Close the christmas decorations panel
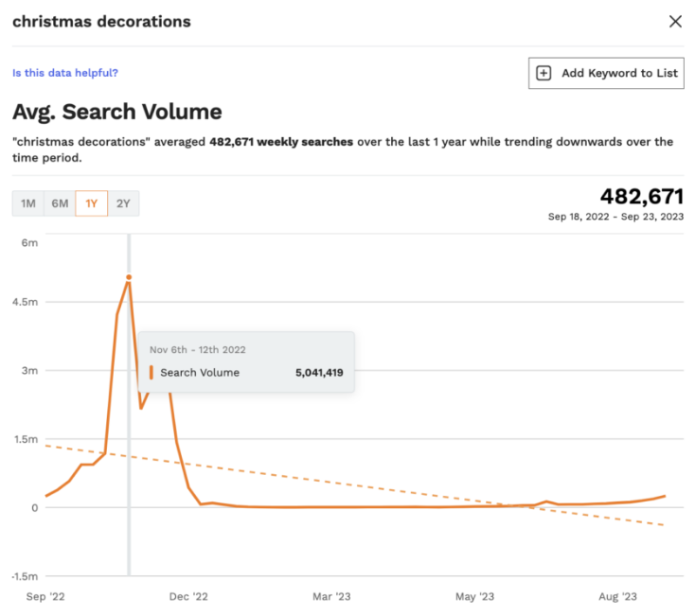 pyautogui.click(x=675, y=22)
